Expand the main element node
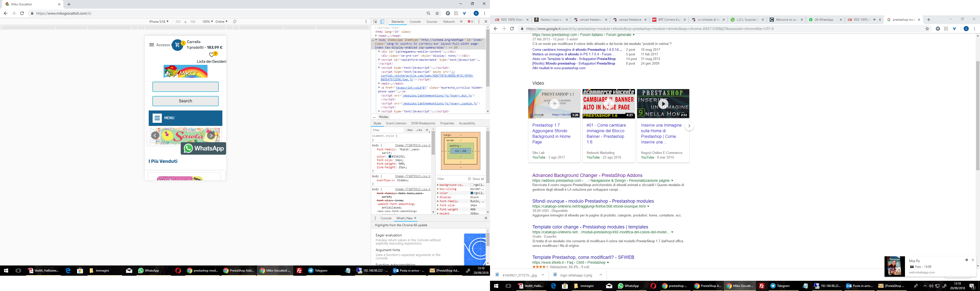 tap(379, 83)
